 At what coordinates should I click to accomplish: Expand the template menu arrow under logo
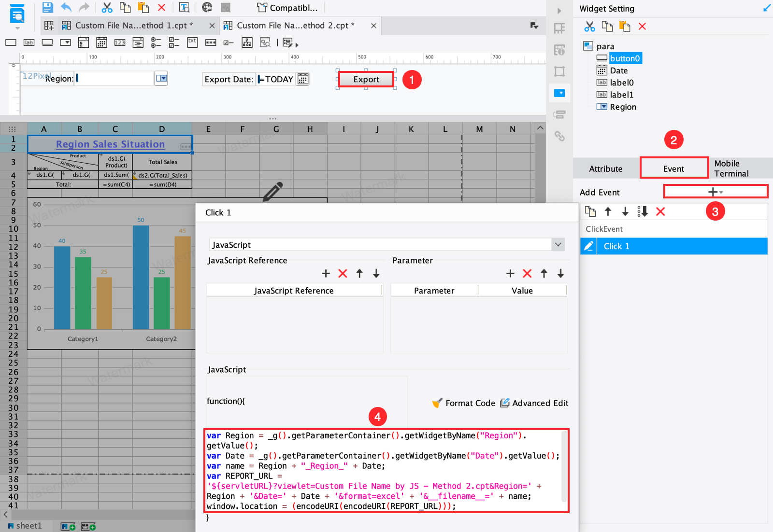coord(17,28)
